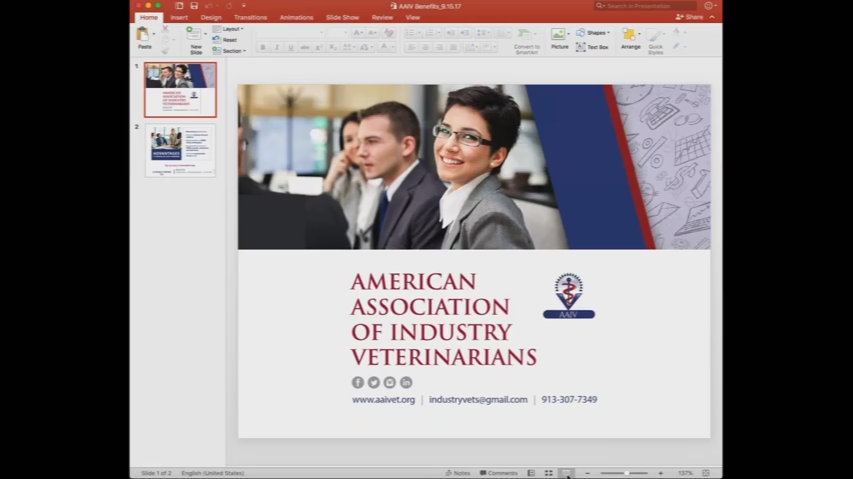
Task: Open the Transitions tab
Action: point(250,17)
